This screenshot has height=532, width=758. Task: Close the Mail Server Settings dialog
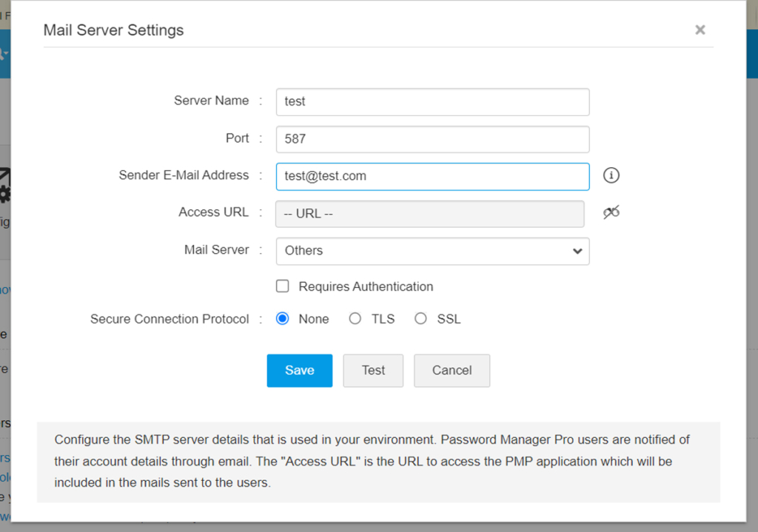point(700,30)
